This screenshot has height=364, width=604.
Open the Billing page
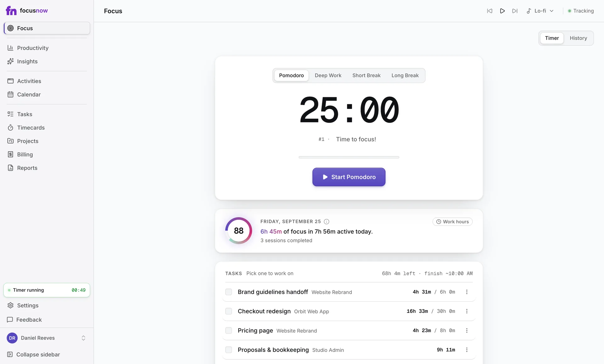(x=47, y=154)
